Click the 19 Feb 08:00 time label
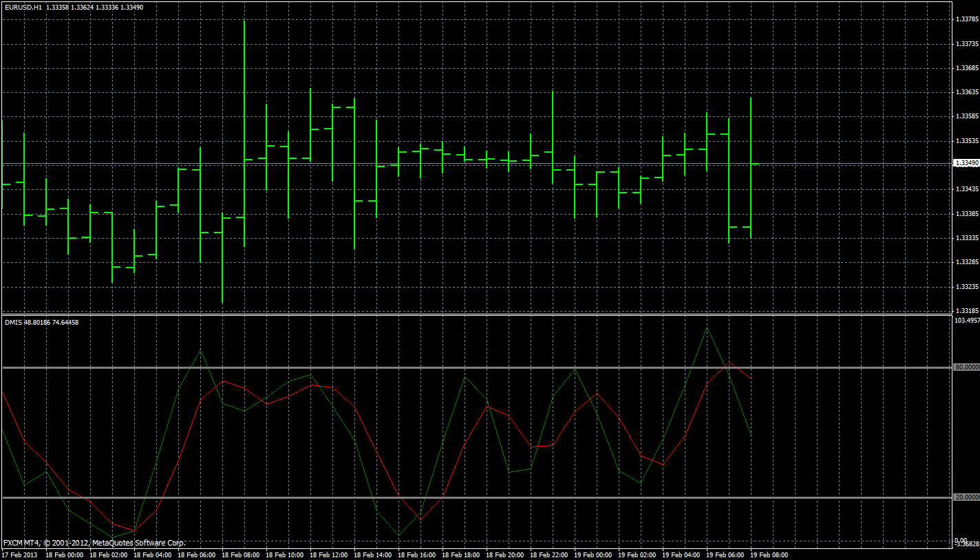 coord(769,554)
